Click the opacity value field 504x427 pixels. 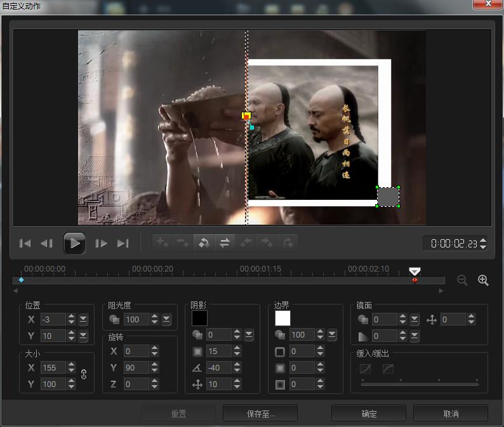(136, 319)
